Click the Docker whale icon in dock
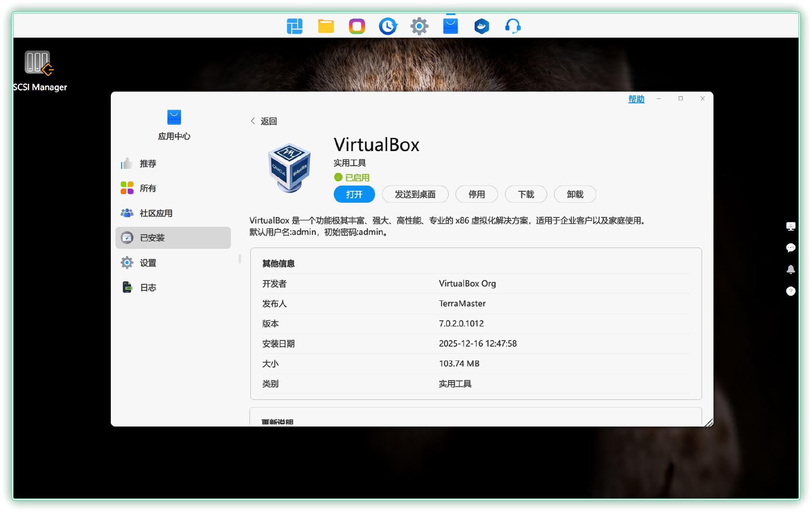Image resolution: width=812 pixels, height=512 pixels. click(x=481, y=26)
